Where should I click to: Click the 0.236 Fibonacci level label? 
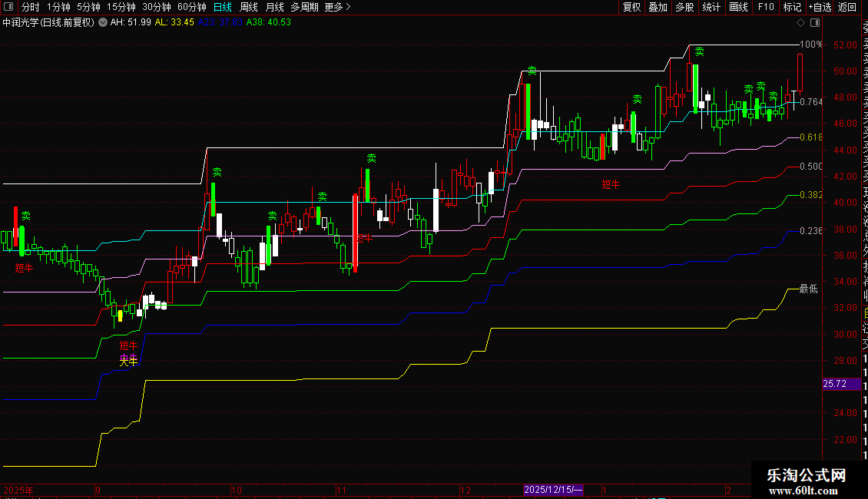coord(811,230)
